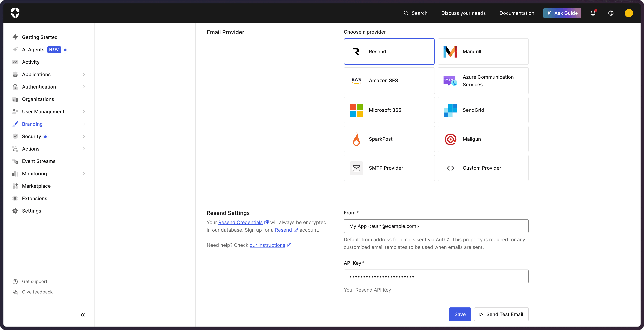
Task: Pick SparkPost as the provider
Action: 389,139
